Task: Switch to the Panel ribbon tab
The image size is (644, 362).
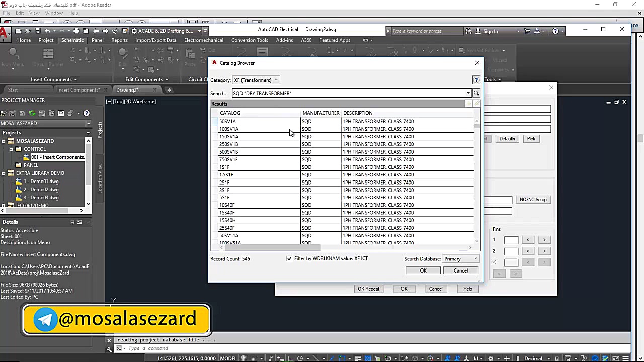Action: click(x=98, y=40)
